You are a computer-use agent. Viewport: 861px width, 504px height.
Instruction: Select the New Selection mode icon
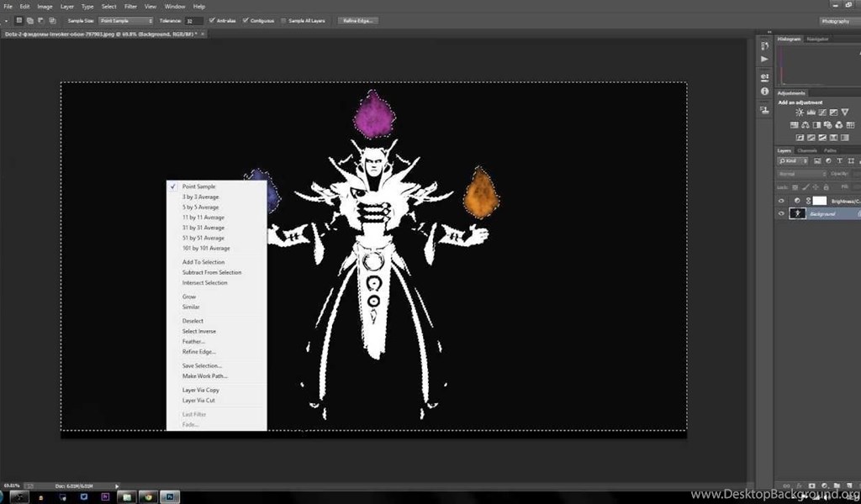(x=18, y=21)
